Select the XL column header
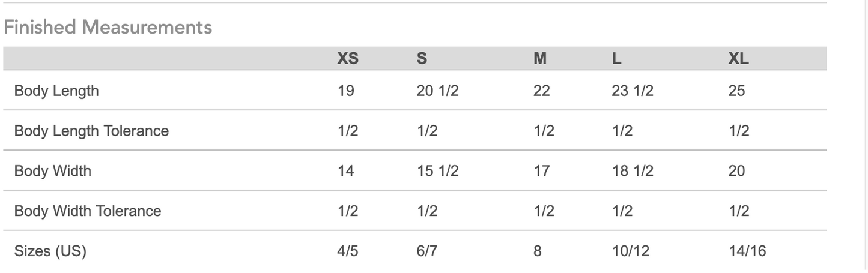 tap(738, 59)
